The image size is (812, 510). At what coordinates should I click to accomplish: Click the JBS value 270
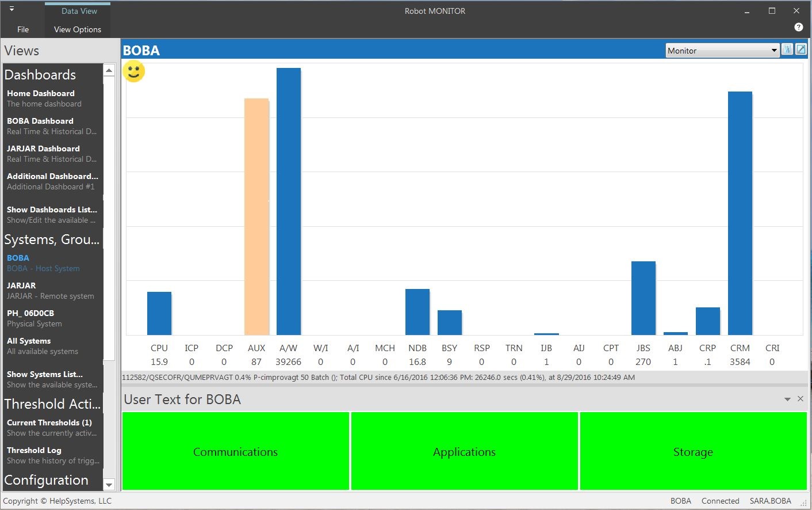pos(644,362)
